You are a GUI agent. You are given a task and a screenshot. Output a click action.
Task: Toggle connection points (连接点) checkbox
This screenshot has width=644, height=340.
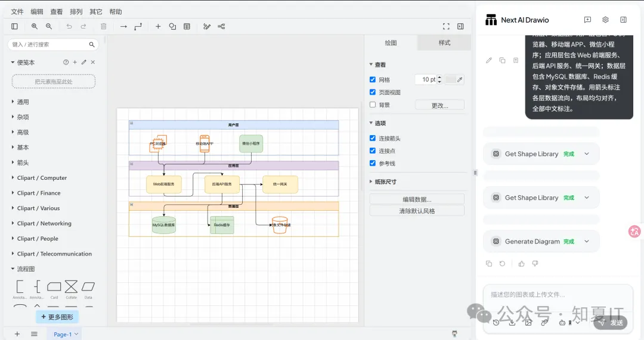tap(373, 151)
